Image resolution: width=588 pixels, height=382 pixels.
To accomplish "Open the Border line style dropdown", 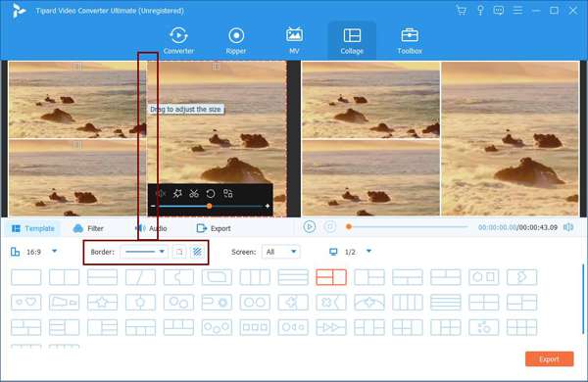I will click(x=145, y=252).
